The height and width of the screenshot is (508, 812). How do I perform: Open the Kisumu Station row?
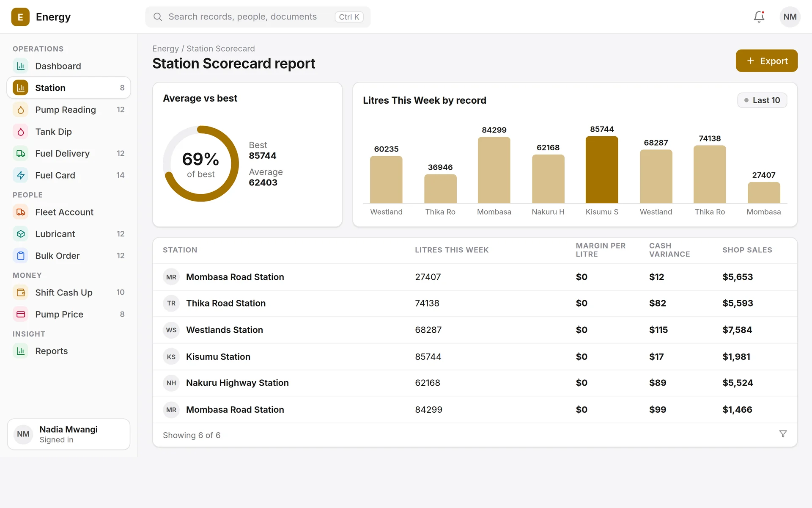pos(475,357)
